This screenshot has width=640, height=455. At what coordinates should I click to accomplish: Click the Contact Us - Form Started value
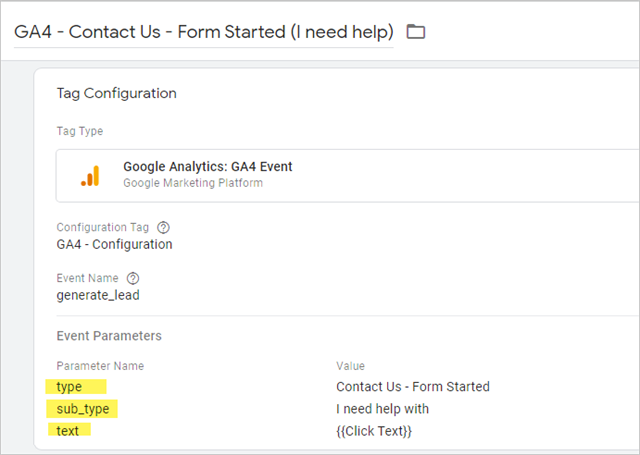(413, 386)
